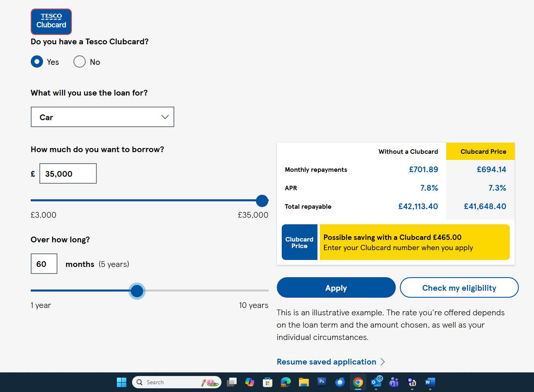Select Yes for having a Tesco Clubcard

[37, 62]
